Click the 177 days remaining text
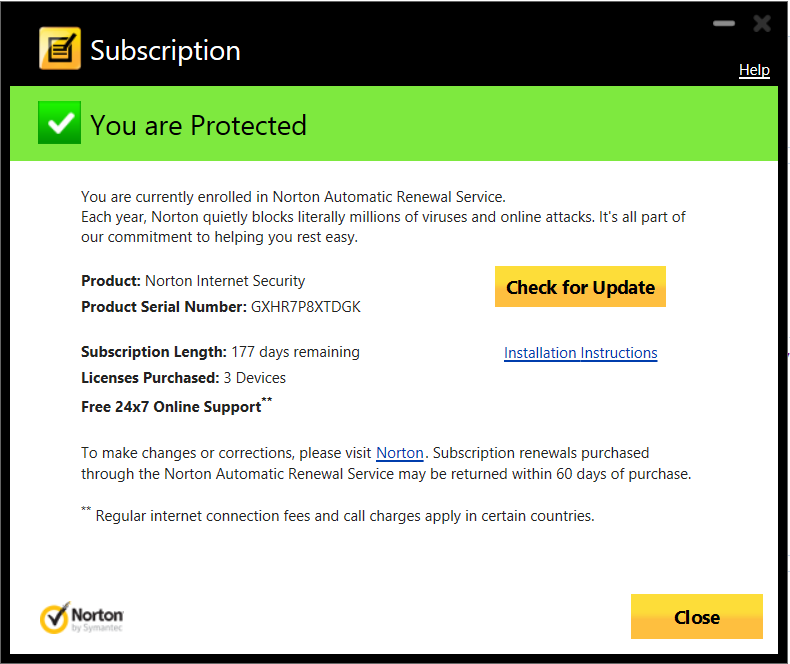The image size is (790, 664). click(x=295, y=352)
